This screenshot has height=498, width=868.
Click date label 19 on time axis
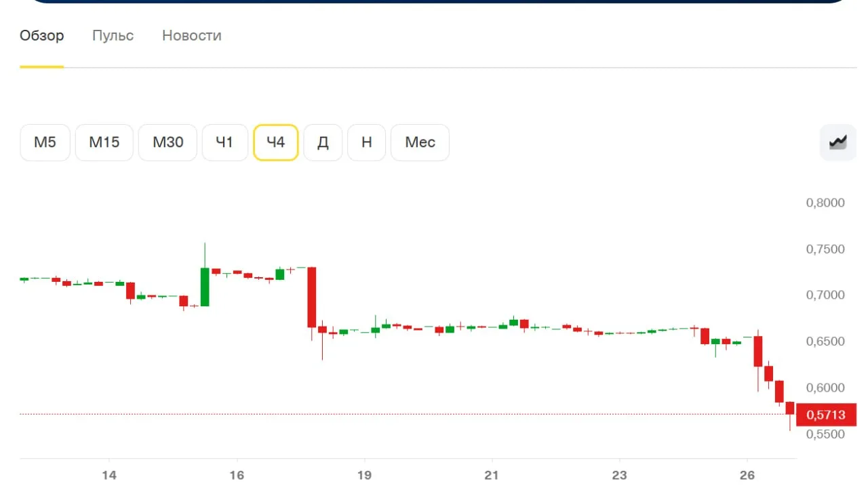point(364,475)
